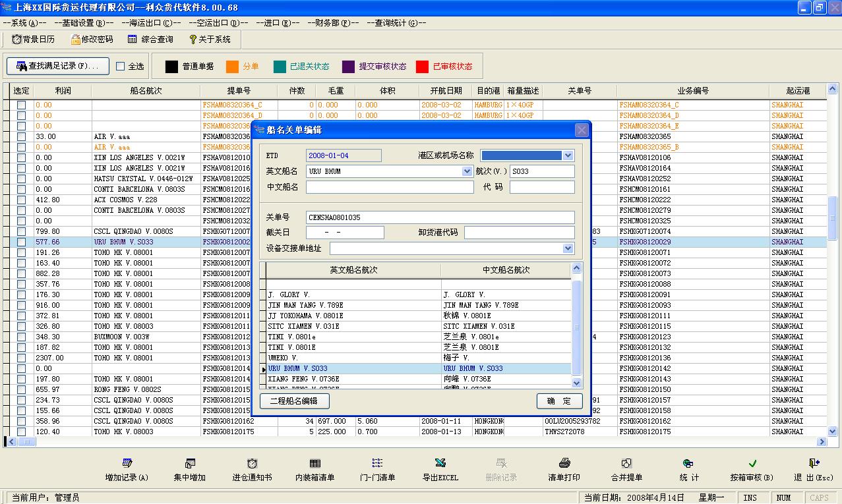Open the 进口(E) menu
Screen dimensions: 842x504
(278, 22)
